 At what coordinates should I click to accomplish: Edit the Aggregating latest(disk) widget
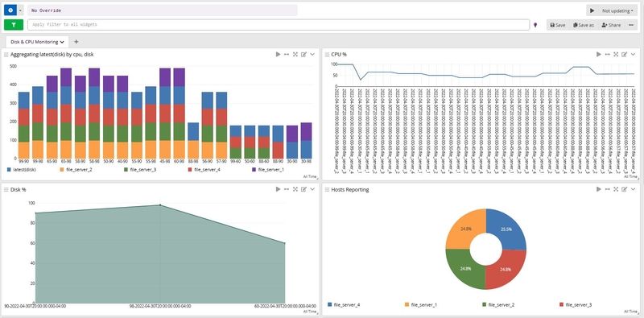click(304, 54)
